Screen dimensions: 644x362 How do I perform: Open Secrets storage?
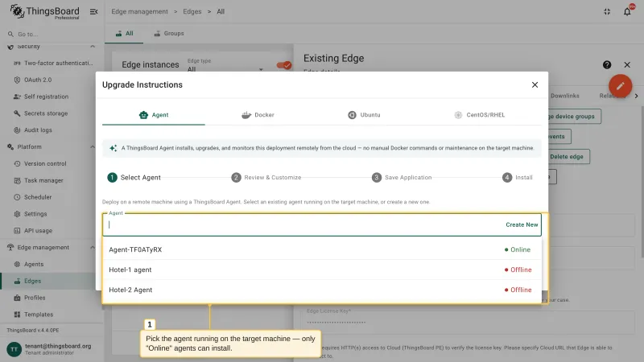tap(52, 113)
